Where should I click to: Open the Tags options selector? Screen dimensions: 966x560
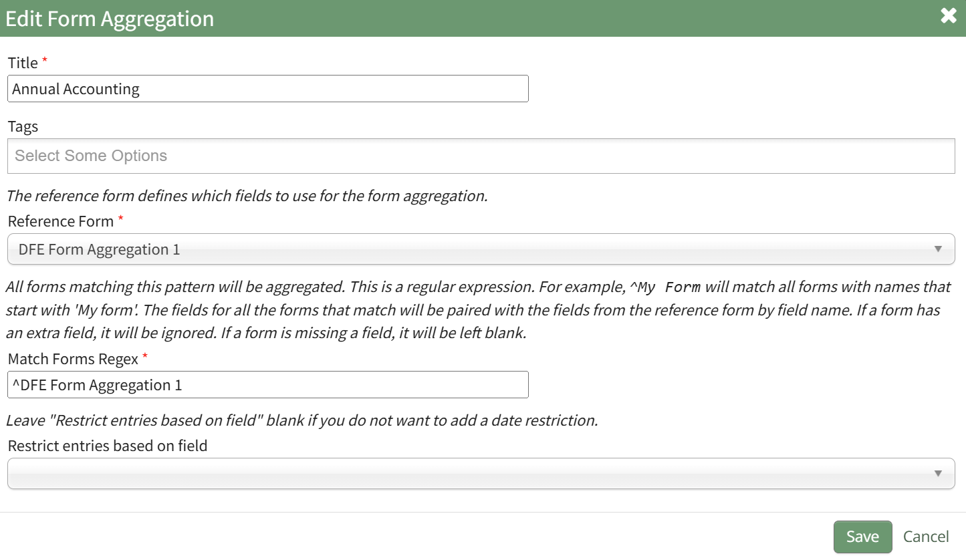481,156
